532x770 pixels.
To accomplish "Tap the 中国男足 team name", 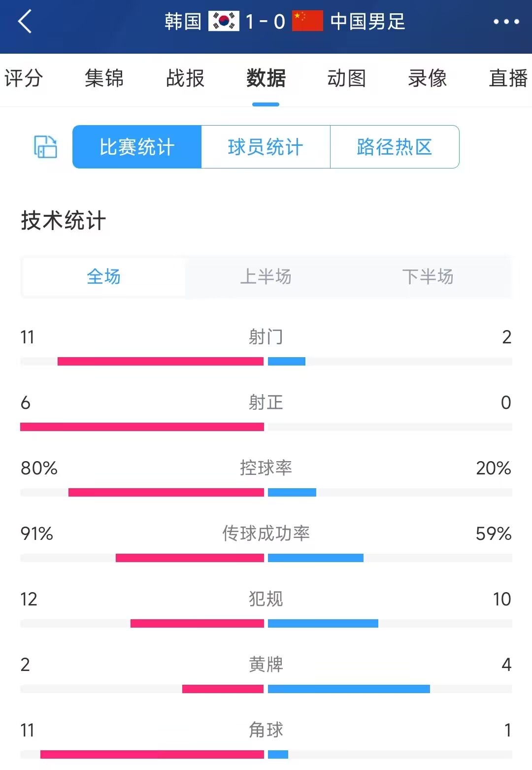I will [x=367, y=22].
